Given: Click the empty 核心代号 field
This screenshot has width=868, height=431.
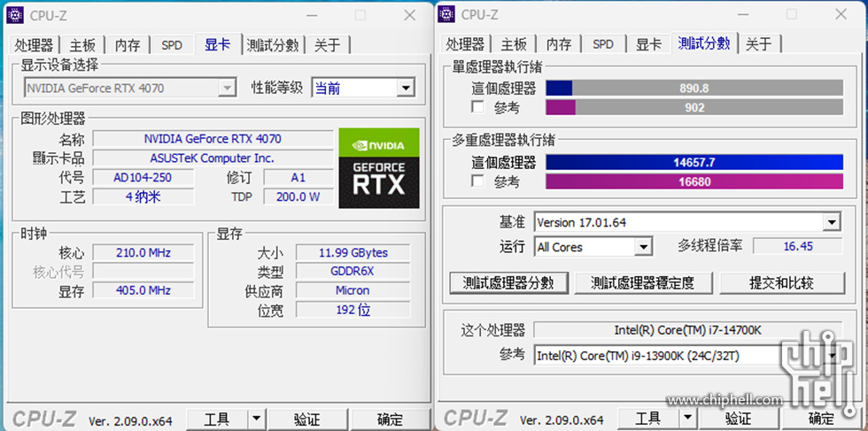Looking at the screenshot, I should [143, 271].
